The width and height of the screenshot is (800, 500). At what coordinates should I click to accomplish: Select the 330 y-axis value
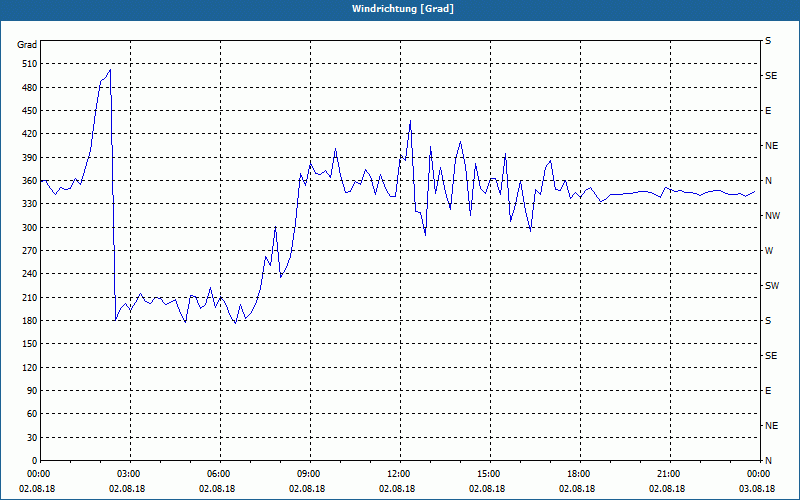coord(30,204)
